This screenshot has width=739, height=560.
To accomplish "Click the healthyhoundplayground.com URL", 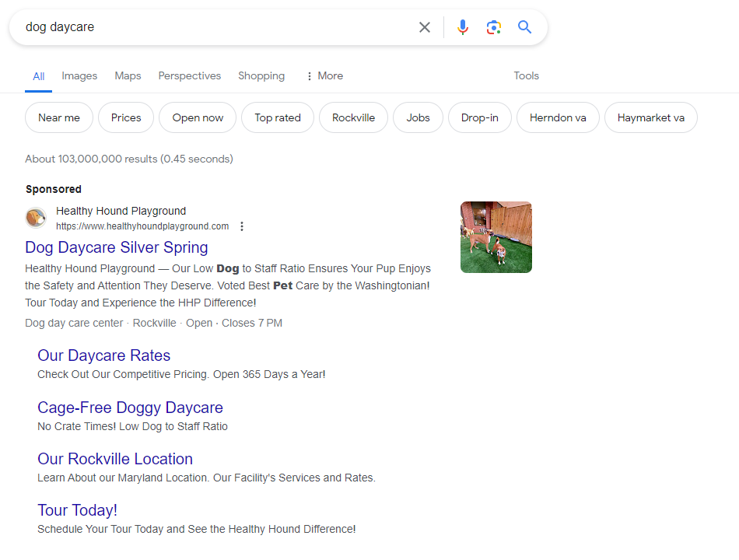I will 142,226.
